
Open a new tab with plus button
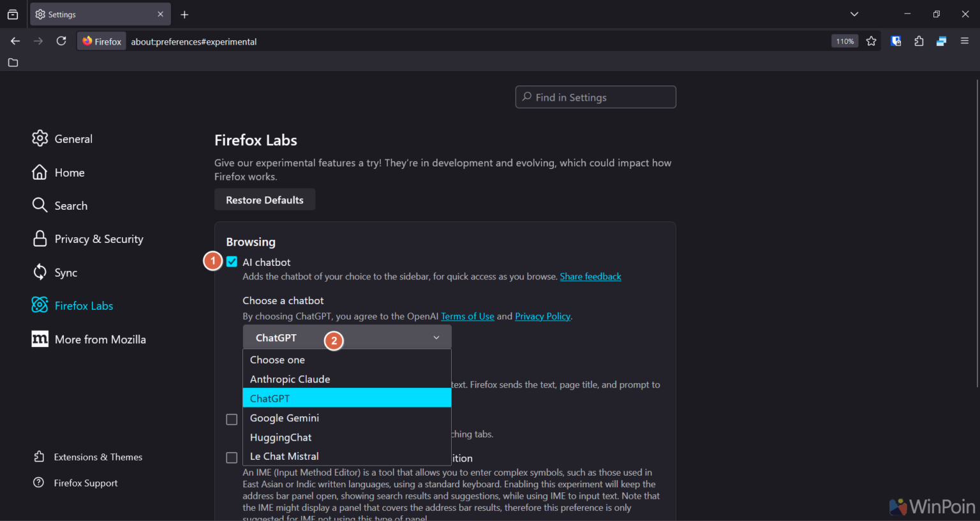pyautogui.click(x=184, y=14)
